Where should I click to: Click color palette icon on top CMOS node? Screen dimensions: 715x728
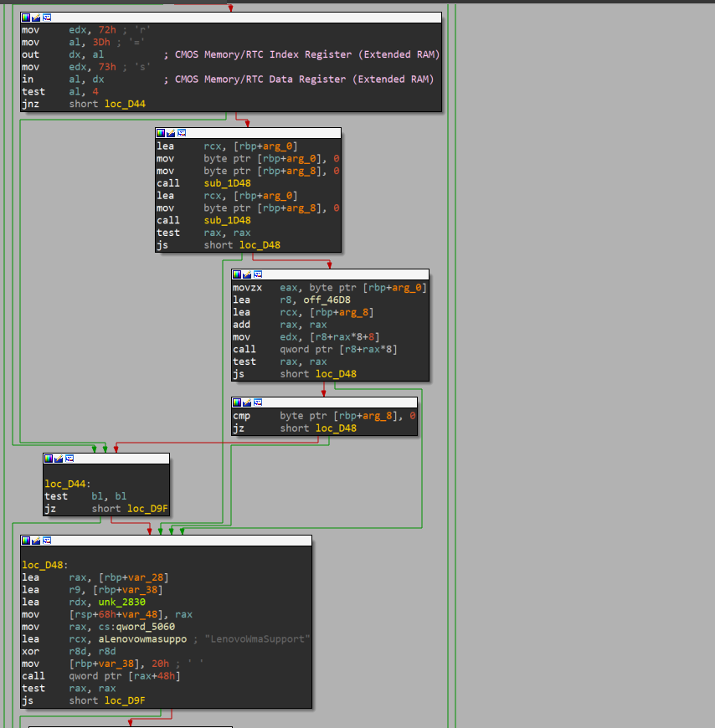pos(27,18)
